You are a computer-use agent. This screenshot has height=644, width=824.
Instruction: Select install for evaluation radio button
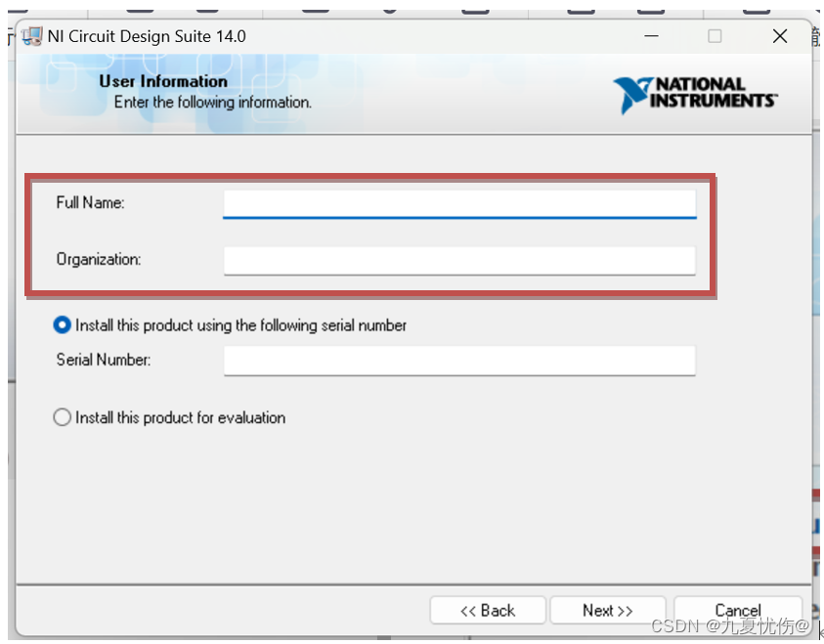62,417
